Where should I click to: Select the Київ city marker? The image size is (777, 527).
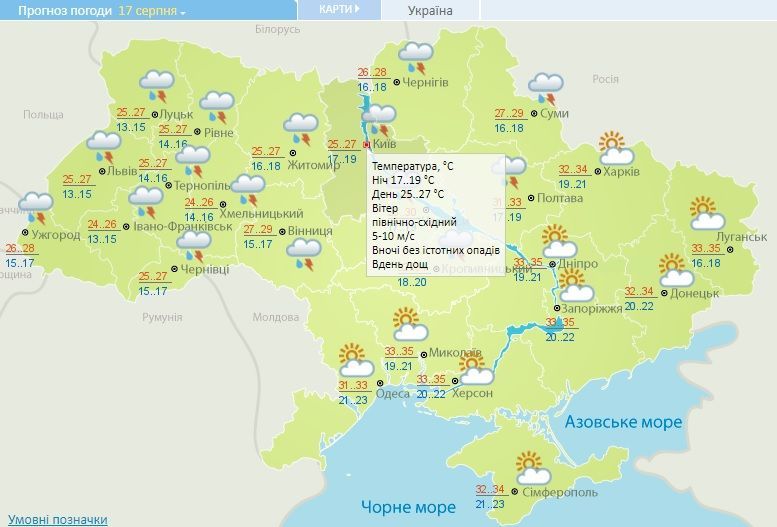(x=367, y=144)
